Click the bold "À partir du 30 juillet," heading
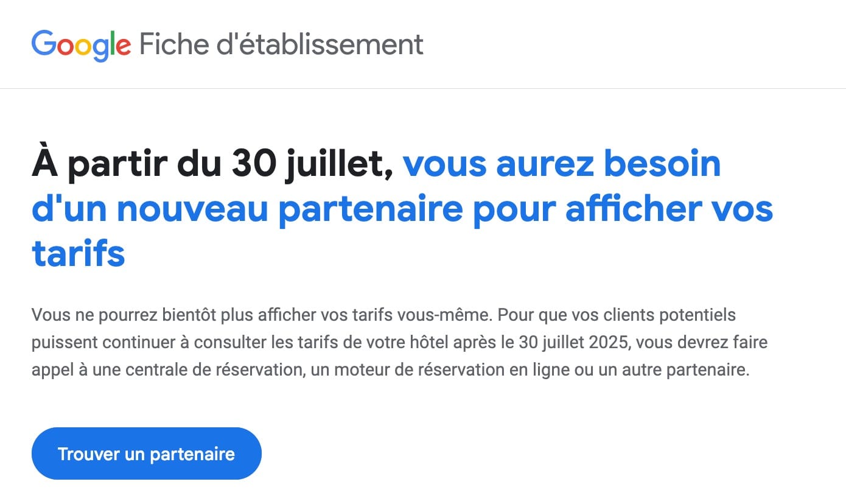The width and height of the screenshot is (846, 504). (212, 166)
